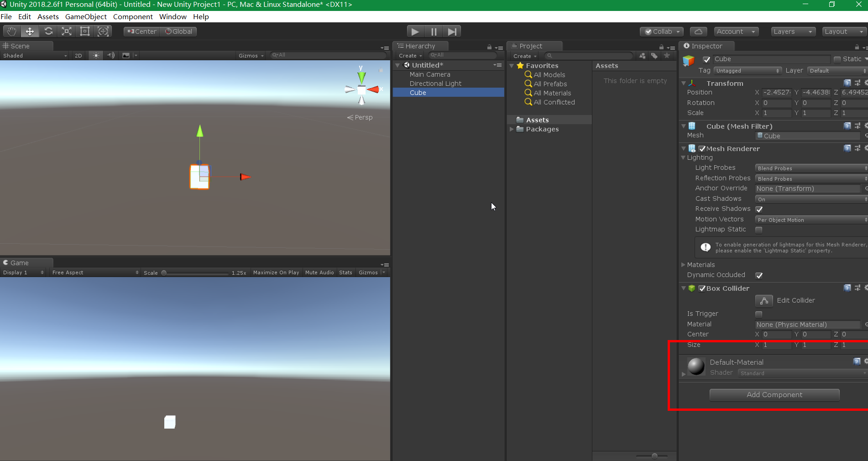Image resolution: width=868 pixels, height=461 pixels.
Task: Open Unity cloud services
Action: click(698, 31)
